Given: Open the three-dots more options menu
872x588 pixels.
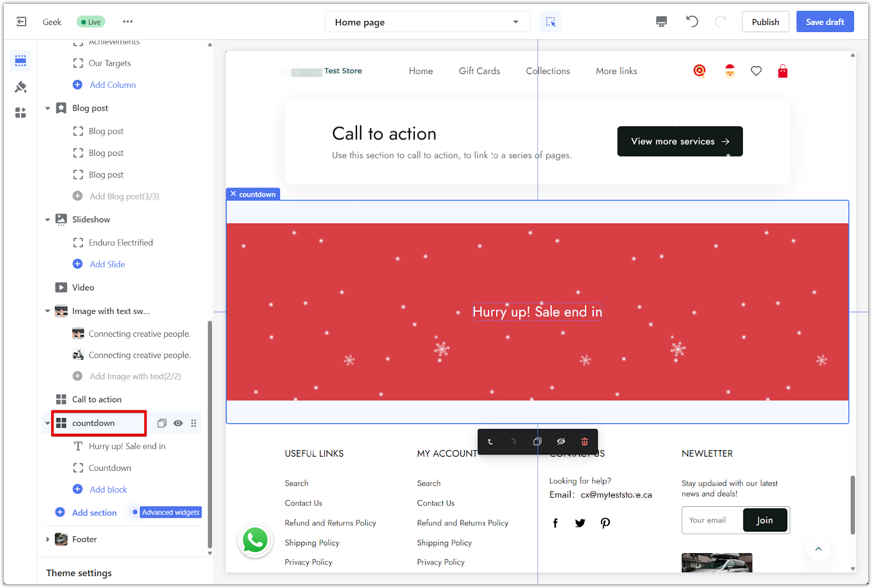Looking at the screenshot, I should pos(128,22).
